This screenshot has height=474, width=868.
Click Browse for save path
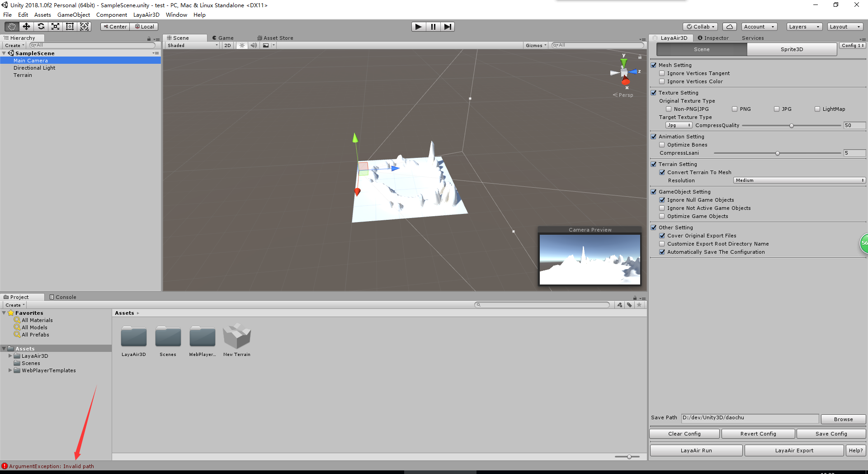(x=843, y=419)
